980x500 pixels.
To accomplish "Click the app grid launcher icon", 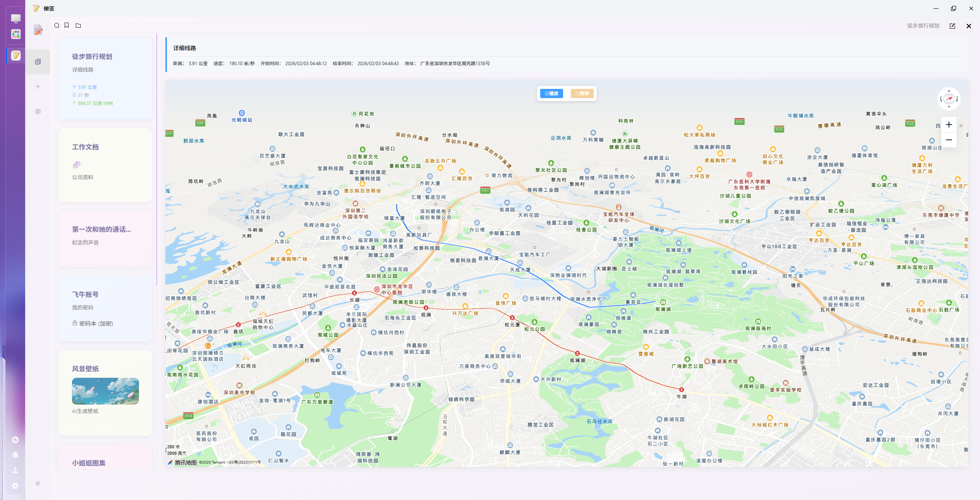I will pyautogui.click(x=16, y=34).
